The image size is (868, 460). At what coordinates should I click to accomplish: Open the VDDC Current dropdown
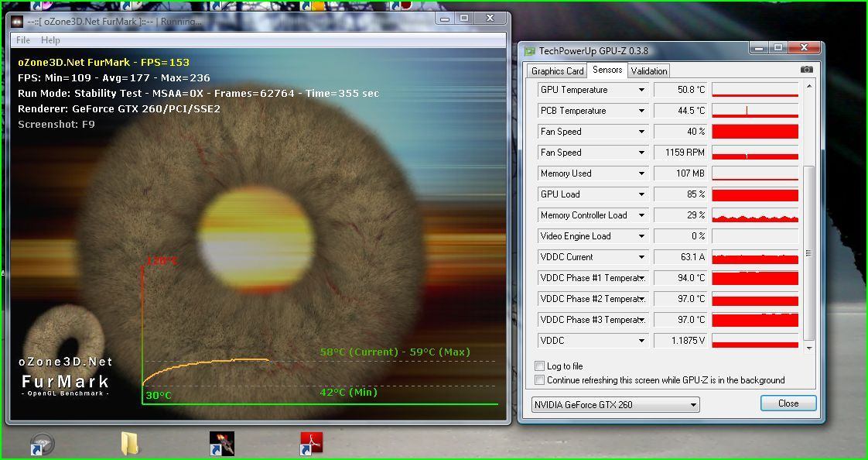pos(641,257)
